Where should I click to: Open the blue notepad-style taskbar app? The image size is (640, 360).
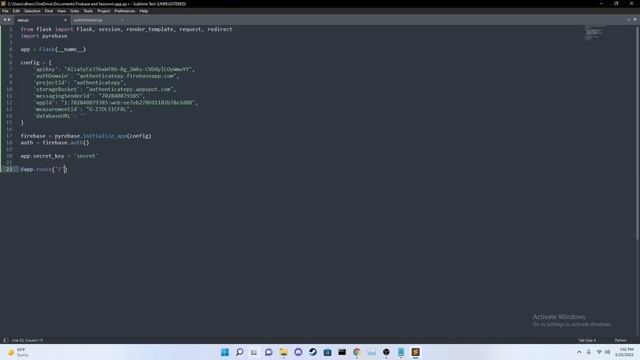[x=401, y=352]
